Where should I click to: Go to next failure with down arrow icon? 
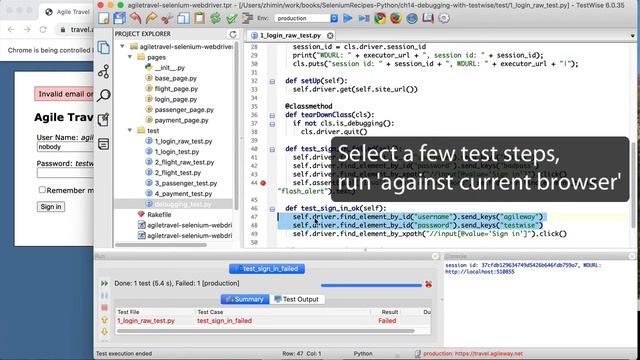(104, 331)
